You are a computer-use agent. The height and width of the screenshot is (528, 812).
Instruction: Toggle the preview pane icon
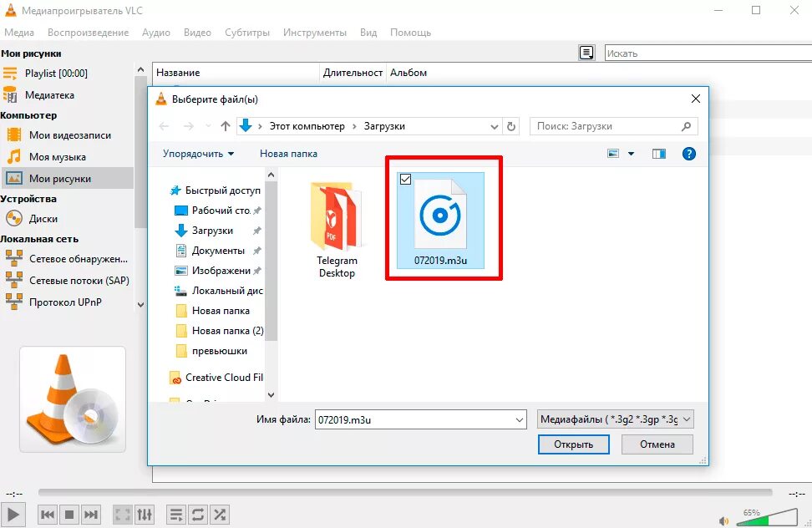pyautogui.click(x=659, y=154)
